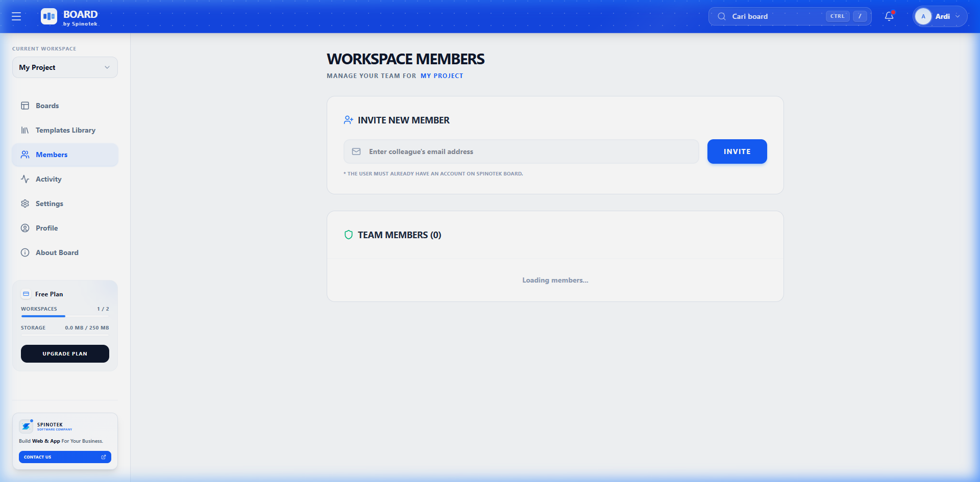Click the Templates Library icon
The height and width of the screenshot is (482, 980).
[25, 130]
